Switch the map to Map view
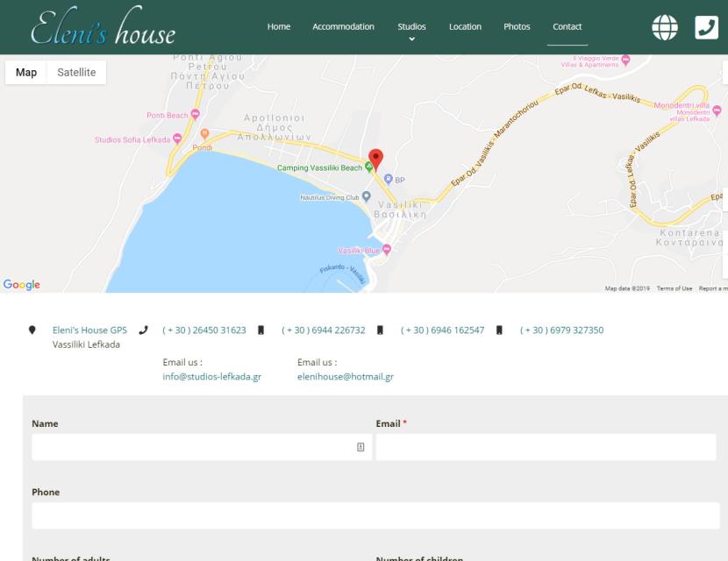The width and height of the screenshot is (728, 561). 26,73
